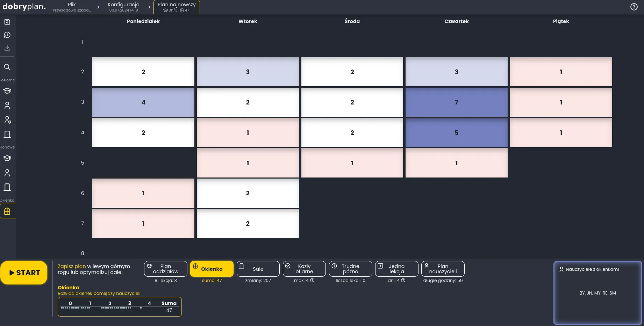Screen dimensions: 644x326
Task: Click the save plan icon in sidebar
Action: click(7, 22)
